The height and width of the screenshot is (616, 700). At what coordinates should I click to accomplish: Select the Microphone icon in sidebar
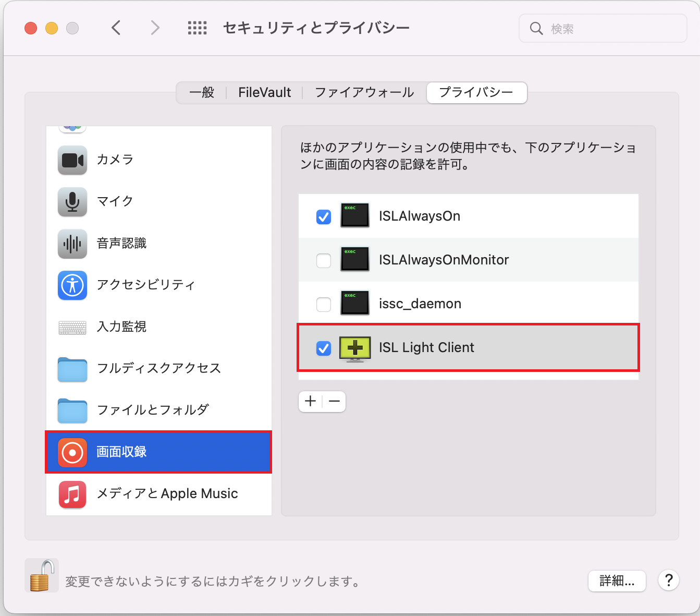(x=72, y=202)
